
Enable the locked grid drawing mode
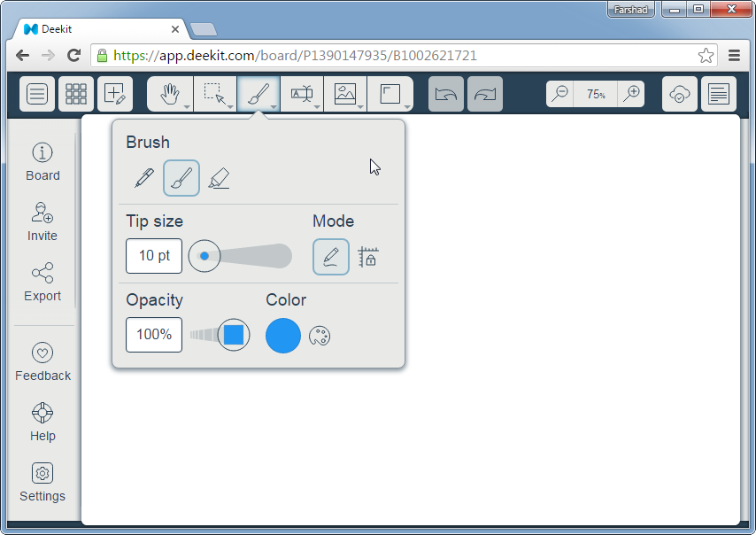368,257
